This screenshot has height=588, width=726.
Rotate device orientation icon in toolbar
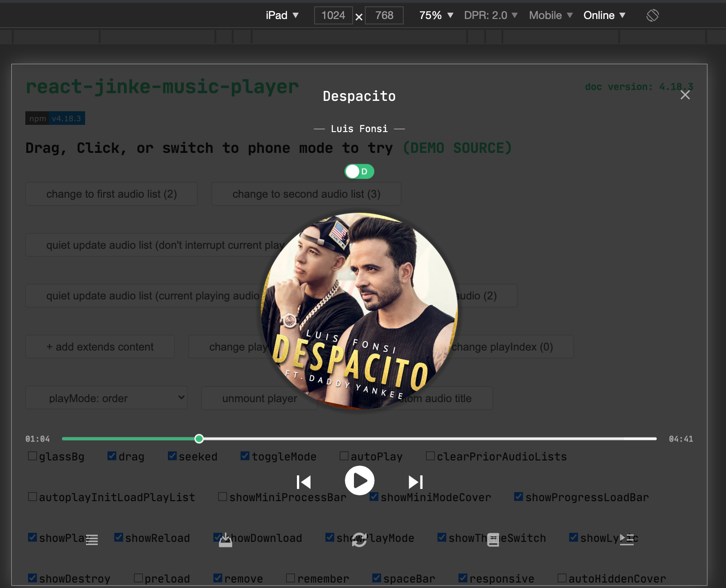(x=653, y=15)
